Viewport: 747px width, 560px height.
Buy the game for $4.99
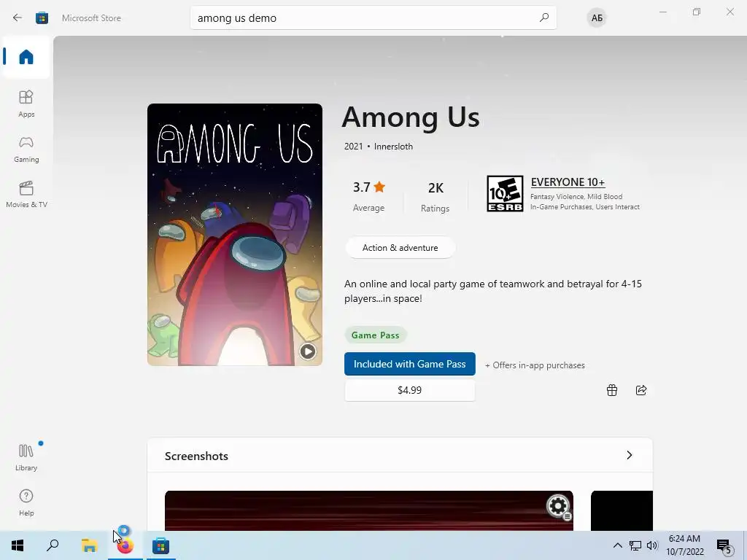pyautogui.click(x=410, y=390)
